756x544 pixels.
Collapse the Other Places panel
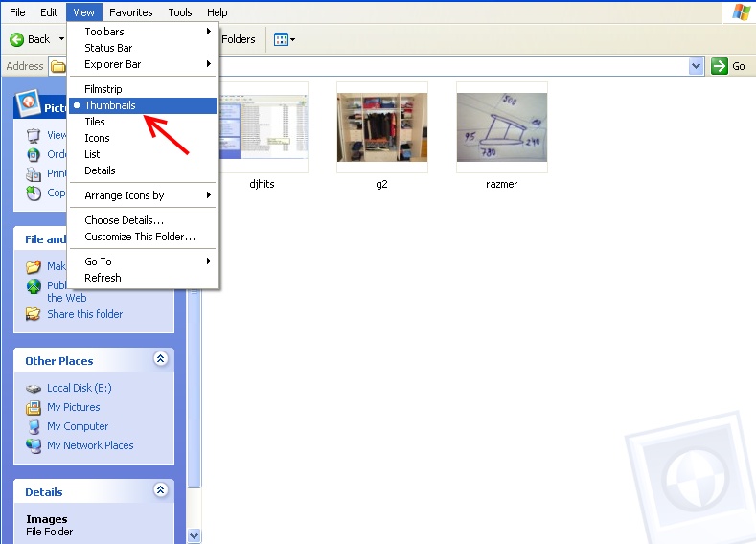(x=160, y=359)
